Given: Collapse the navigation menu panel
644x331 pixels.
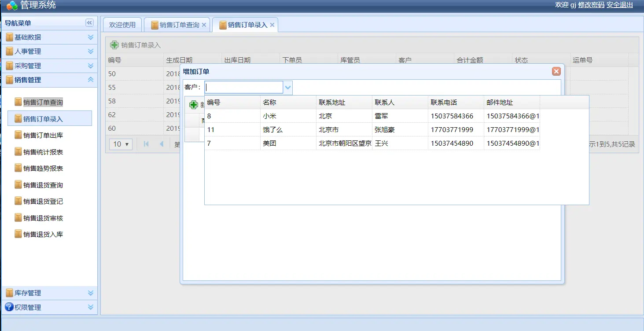Looking at the screenshot, I should 89,23.
